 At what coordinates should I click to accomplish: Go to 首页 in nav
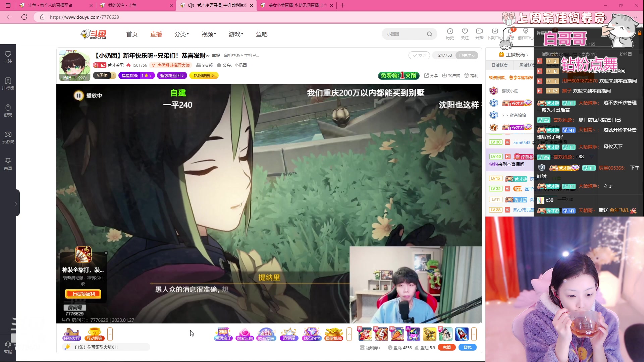pyautogui.click(x=132, y=34)
